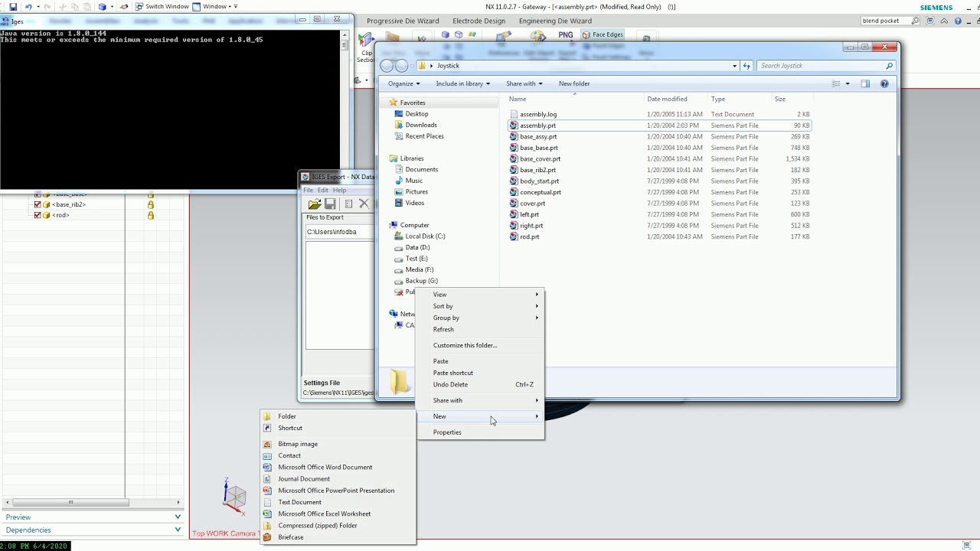This screenshot has width=980, height=551.
Task: Click the Undo arrow icon in NX toolbar
Action: click(28, 6)
